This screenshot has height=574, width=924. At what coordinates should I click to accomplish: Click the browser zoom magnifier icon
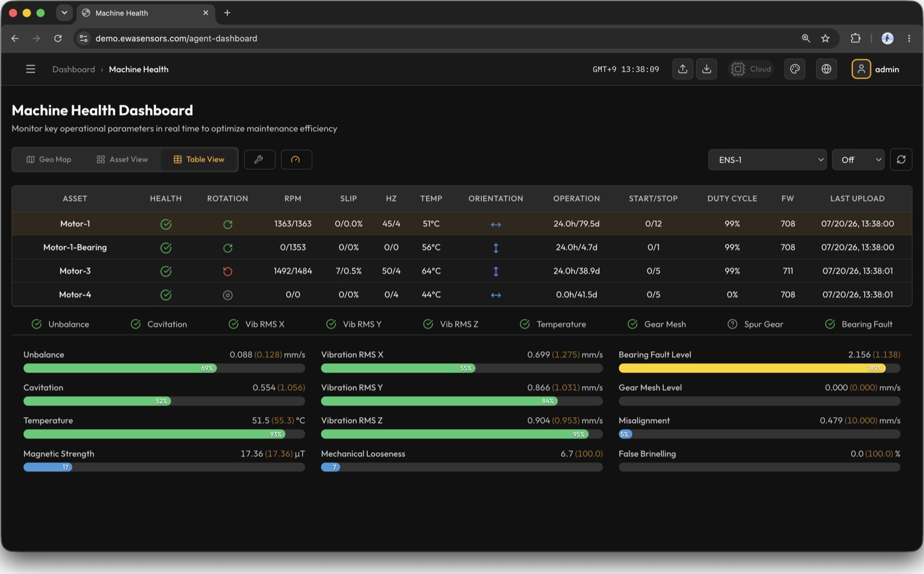point(806,38)
